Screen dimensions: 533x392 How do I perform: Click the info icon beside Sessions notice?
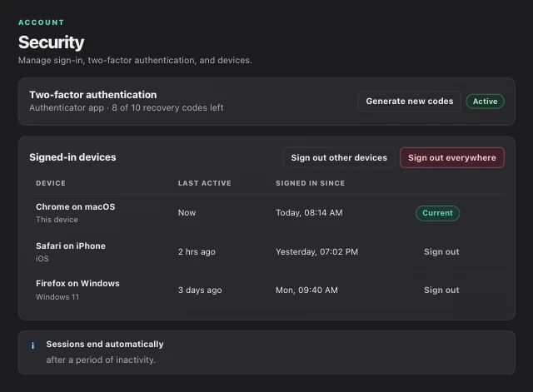32,345
